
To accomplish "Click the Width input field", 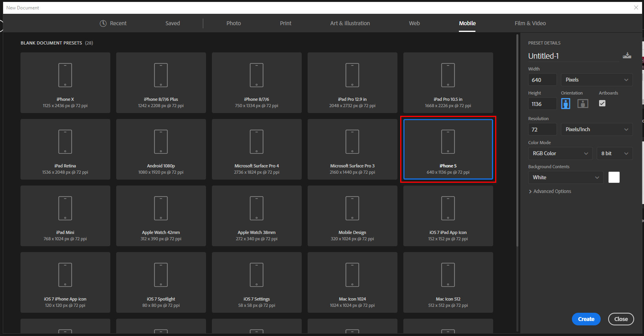I will pos(542,80).
